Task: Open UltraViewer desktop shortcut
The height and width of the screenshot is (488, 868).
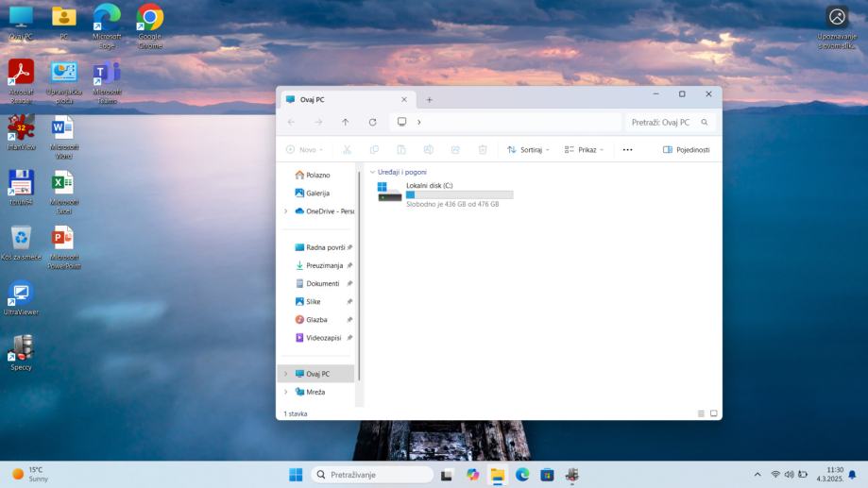Action: [21, 297]
